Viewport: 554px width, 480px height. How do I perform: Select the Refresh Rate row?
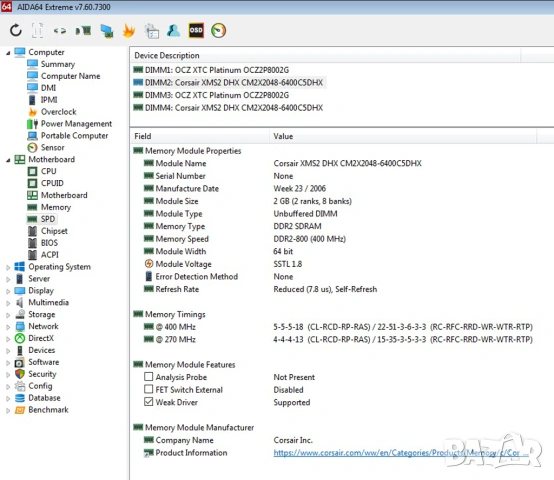point(260,290)
